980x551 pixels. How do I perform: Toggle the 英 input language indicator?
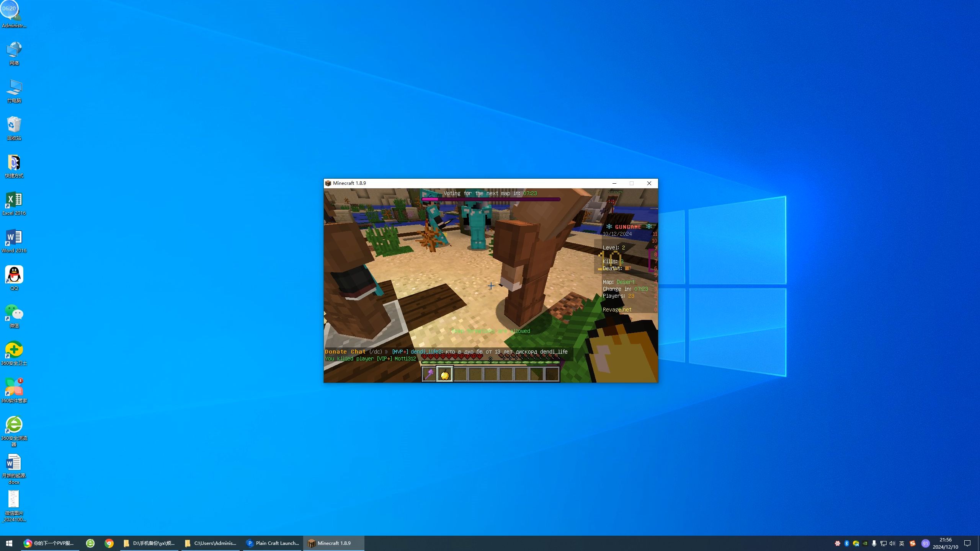[x=902, y=543]
